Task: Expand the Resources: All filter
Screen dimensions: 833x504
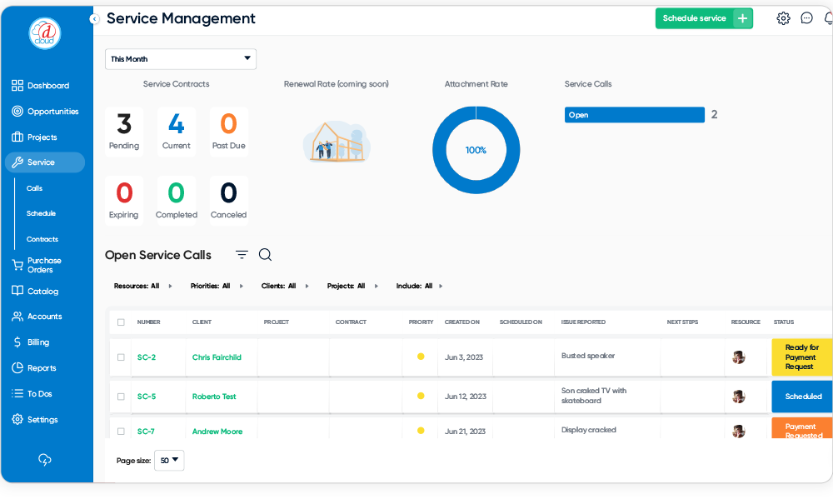Action: [143, 287]
